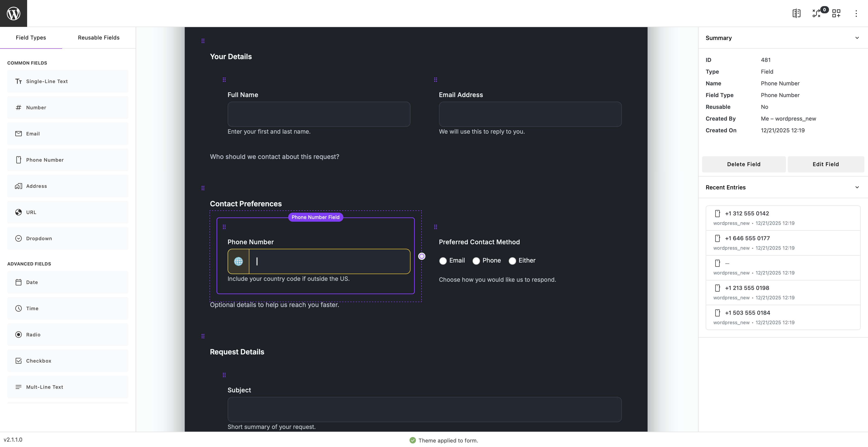Add a Number field from Common Fields

click(x=67, y=107)
